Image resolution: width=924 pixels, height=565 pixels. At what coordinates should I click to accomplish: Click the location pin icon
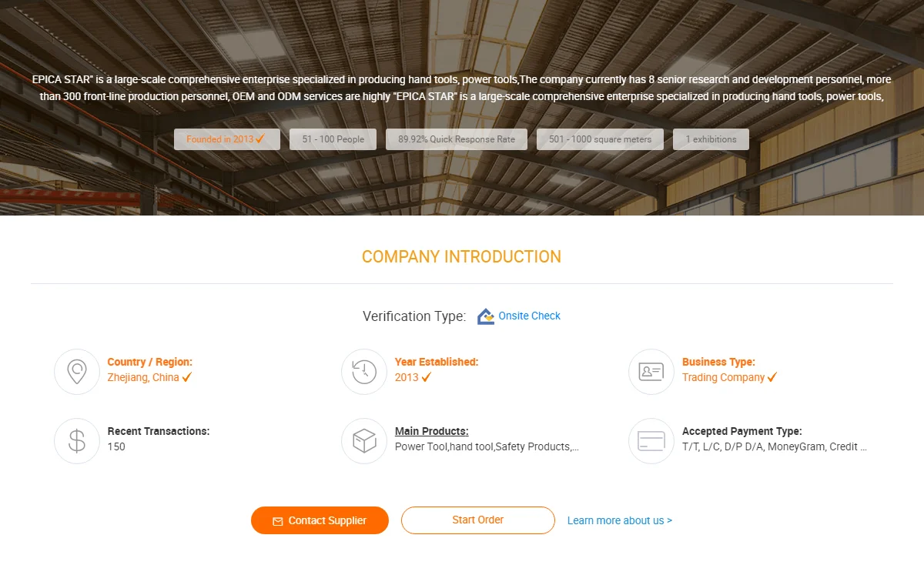77,372
